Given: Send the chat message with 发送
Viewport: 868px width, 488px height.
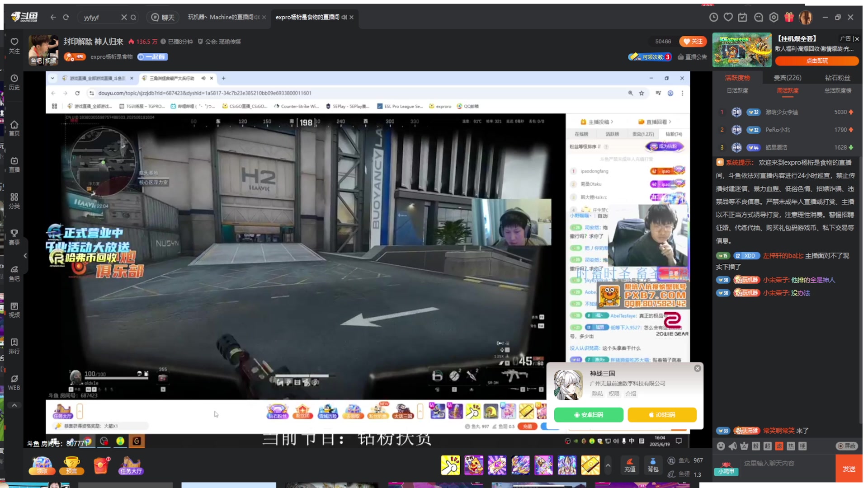Looking at the screenshot, I should click(849, 469).
